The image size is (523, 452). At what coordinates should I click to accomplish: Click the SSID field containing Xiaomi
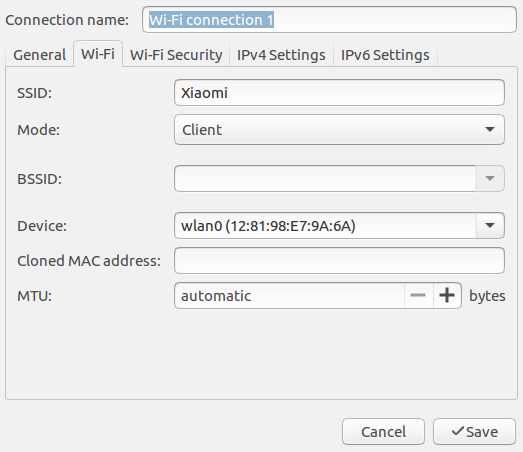tap(339, 93)
